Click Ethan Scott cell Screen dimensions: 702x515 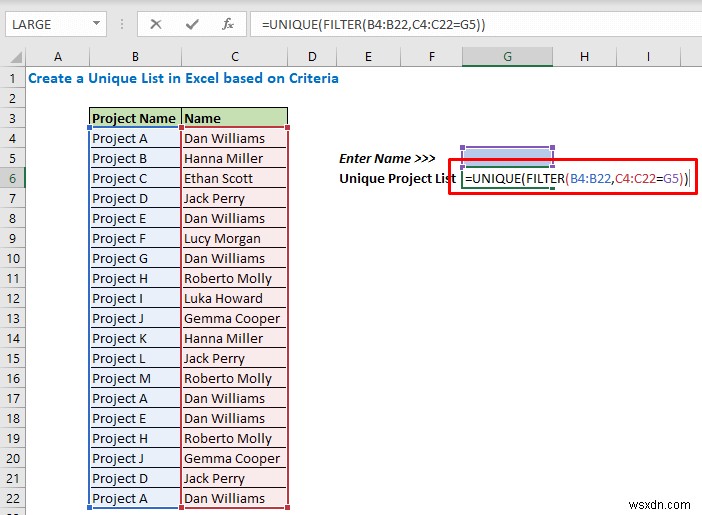[234, 178]
